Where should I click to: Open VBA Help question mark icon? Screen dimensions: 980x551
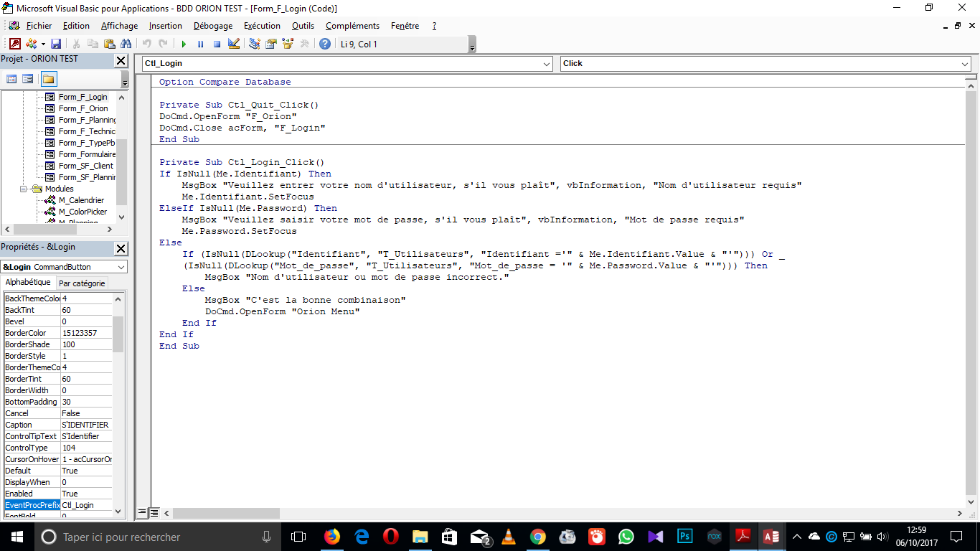tap(325, 44)
